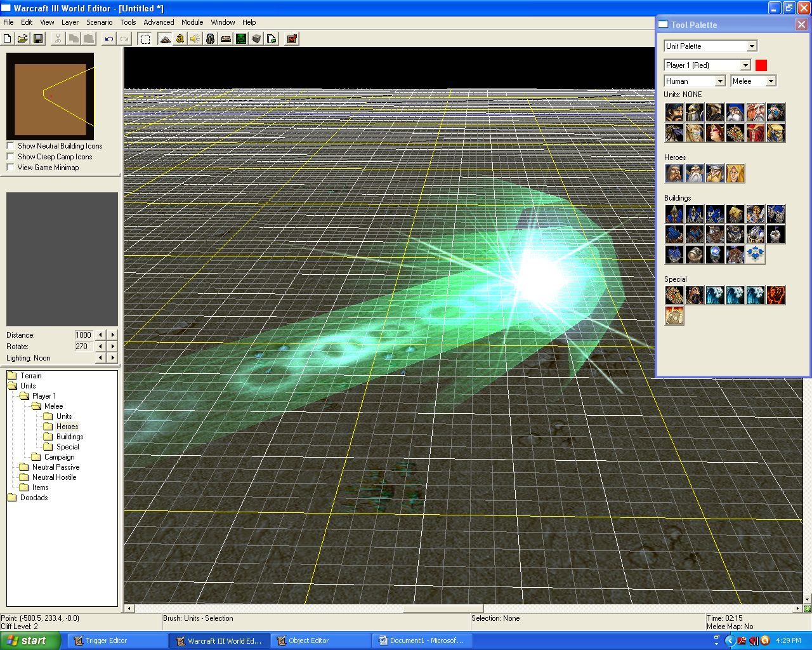Image resolution: width=812 pixels, height=650 pixels.
Task: Increase Rotate value with right arrow
Action: (113, 347)
